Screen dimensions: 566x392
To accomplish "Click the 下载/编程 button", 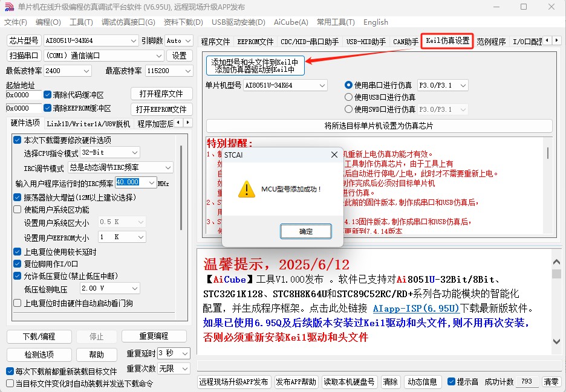I will click(x=39, y=336).
